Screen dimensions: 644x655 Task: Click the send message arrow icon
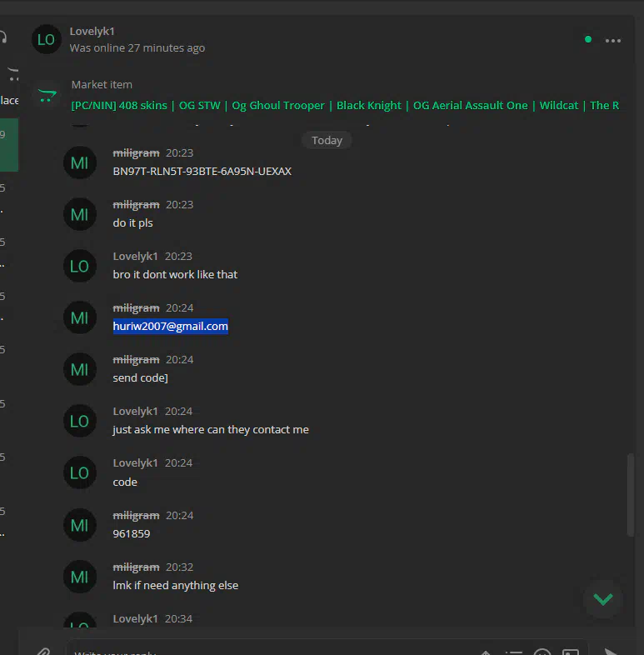610,652
